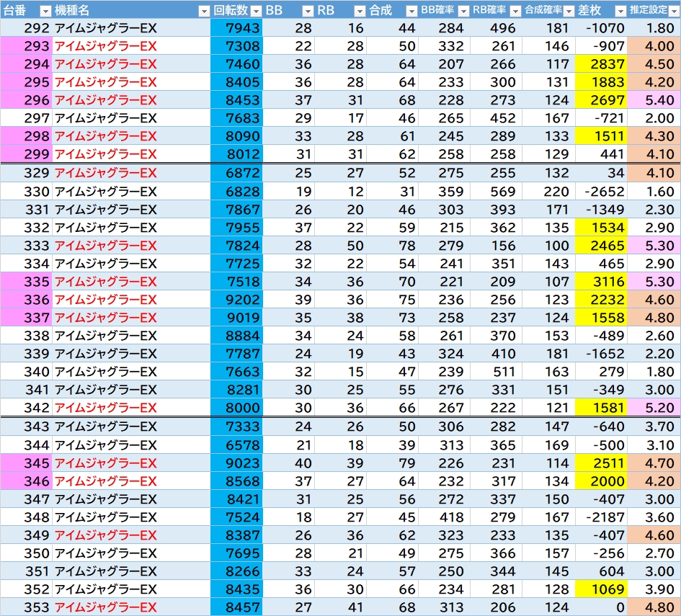This screenshot has width=681, height=616.
Task: Select machine number cell 329
Action: pos(27,173)
